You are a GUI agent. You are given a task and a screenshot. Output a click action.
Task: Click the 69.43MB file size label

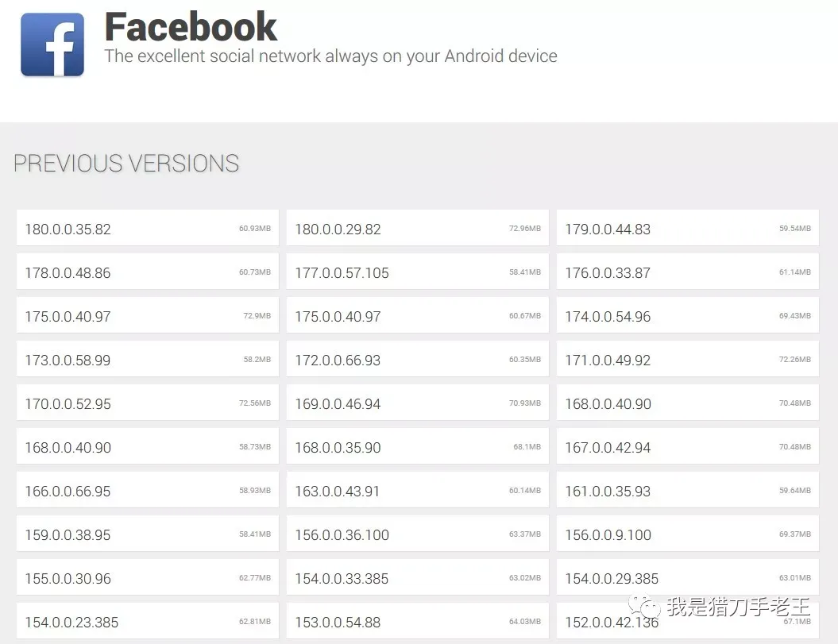[795, 316]
